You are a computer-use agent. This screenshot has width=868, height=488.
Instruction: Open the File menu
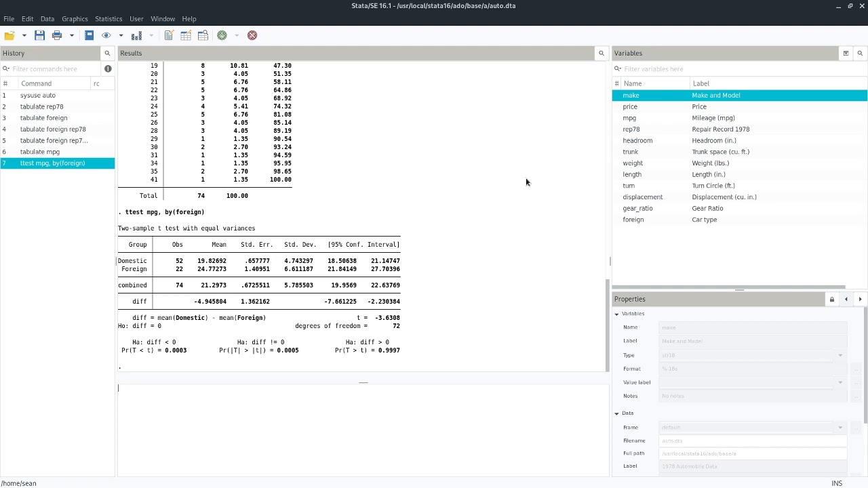point(9,18)
